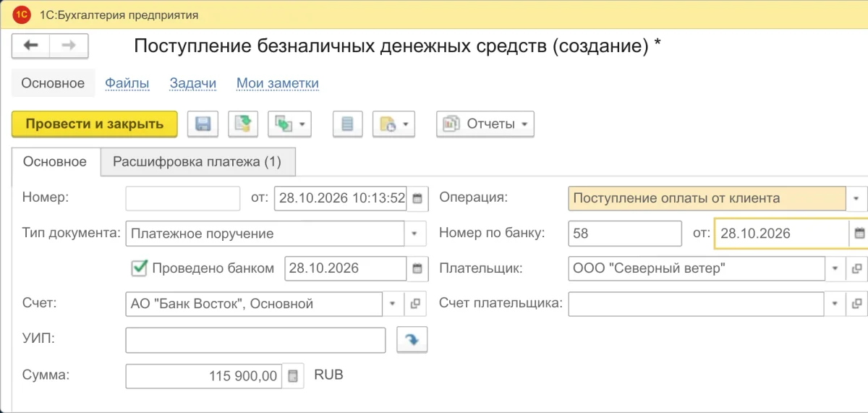This screenshot has width=868, height=413.
Task: Click the Номер по банку field
Action: pyautogui.click(x=625, y=234)
